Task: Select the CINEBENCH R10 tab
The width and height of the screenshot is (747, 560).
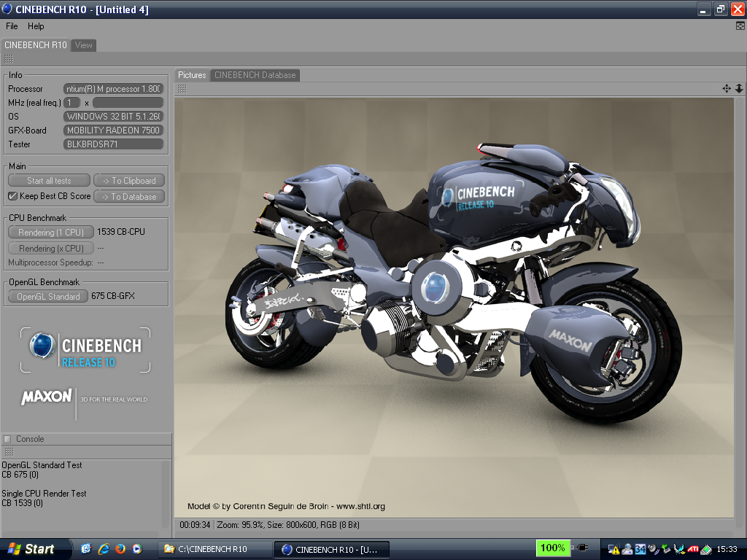Action: pos(36,45)
